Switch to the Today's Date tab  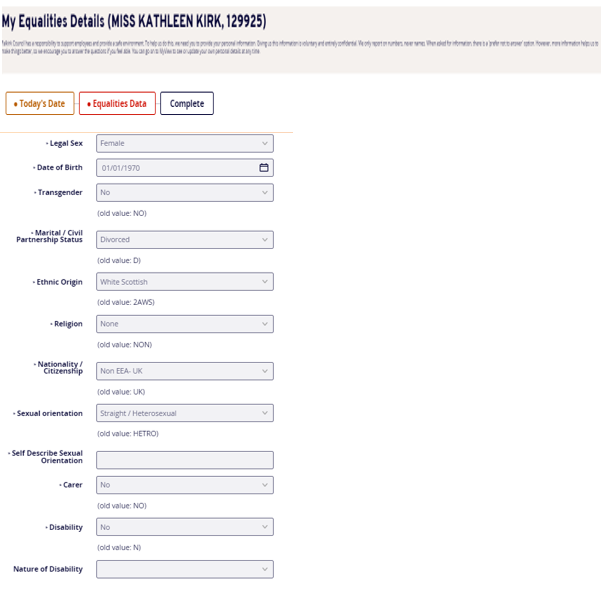[x=39, y=104]
